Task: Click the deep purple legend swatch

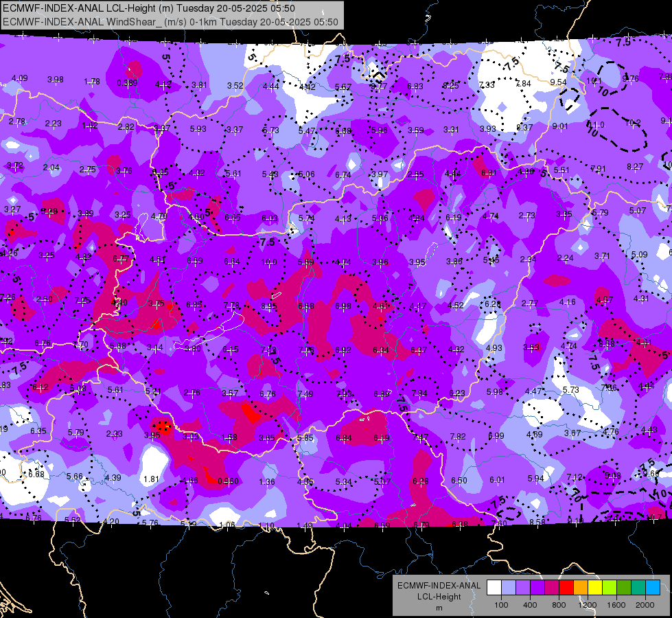Action: [537, 588]
